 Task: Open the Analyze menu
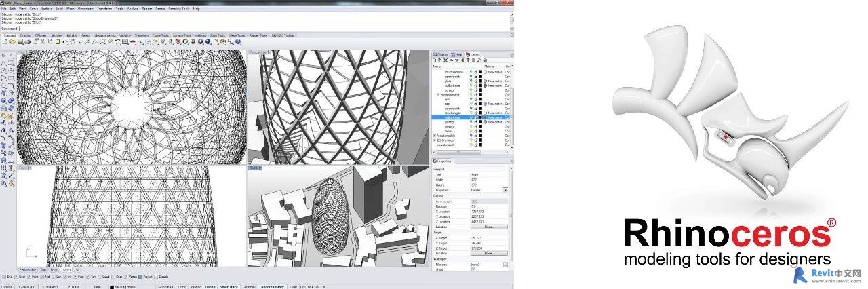132,9
